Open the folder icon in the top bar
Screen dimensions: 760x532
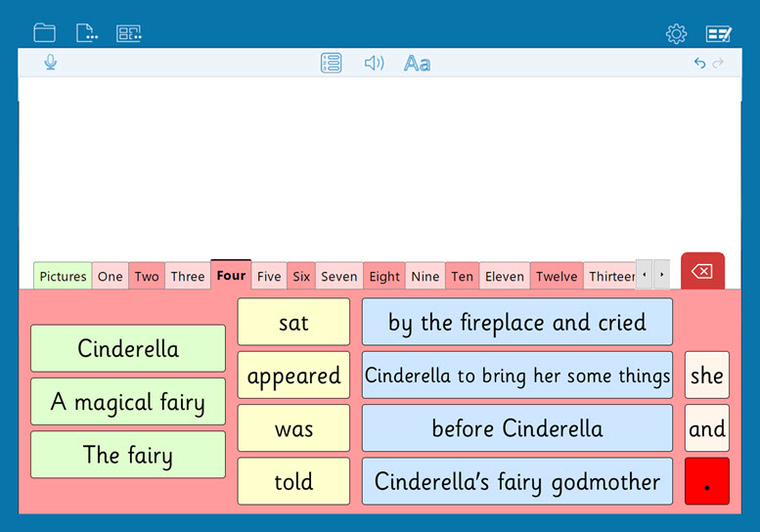coord(44,33)
